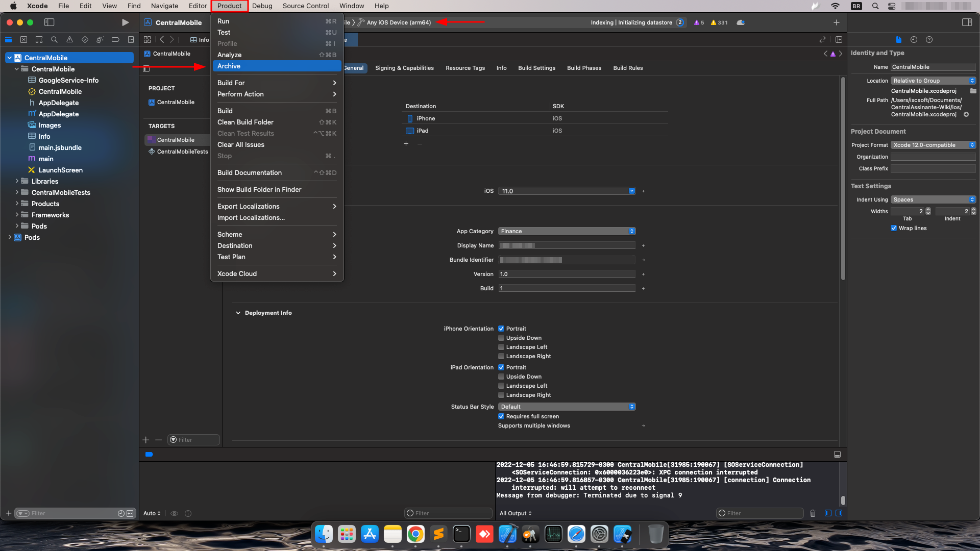
Task: Open the debug navigator icon
Action: pyautogui.click(x=100, y=40)
